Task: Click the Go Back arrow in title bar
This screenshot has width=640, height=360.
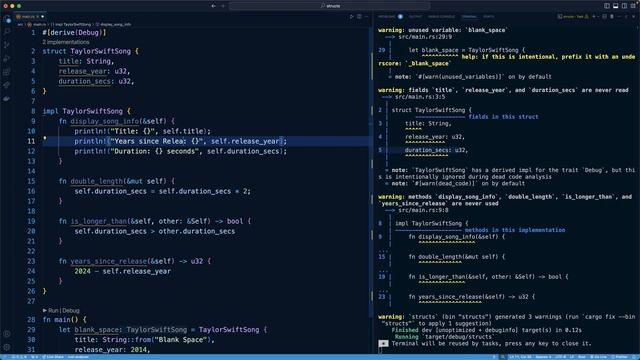Action: tap(213, 6)
